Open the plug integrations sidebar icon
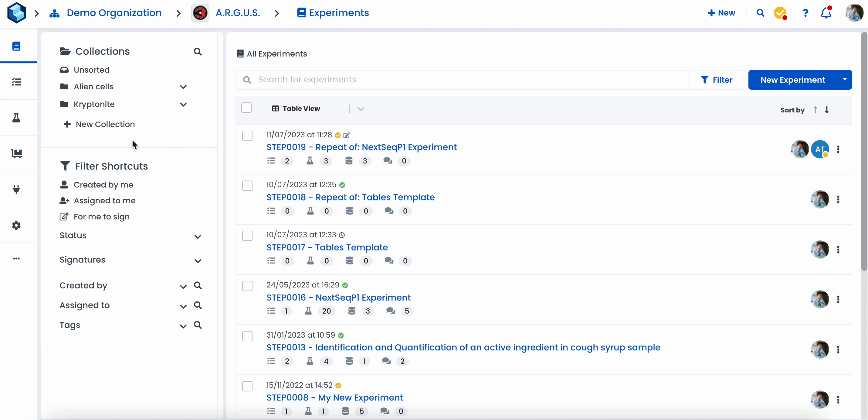Screen dimensions: 868x420 (16, 189)
